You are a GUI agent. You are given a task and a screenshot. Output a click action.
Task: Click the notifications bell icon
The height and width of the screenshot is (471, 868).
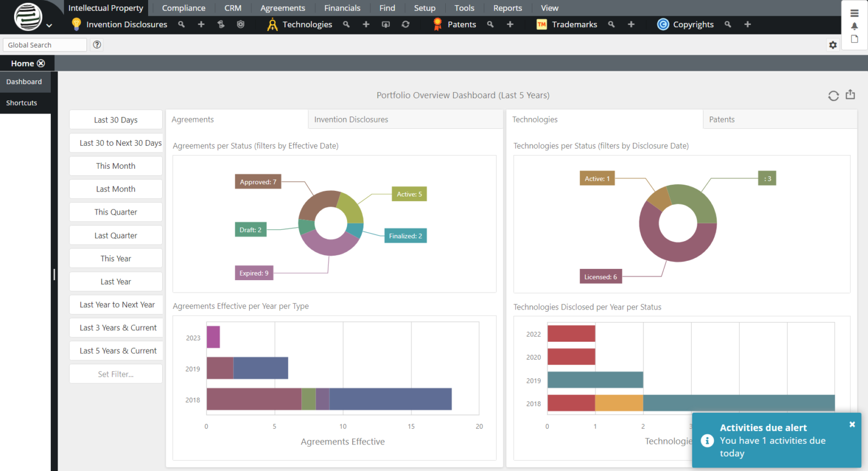click(855, 27)
